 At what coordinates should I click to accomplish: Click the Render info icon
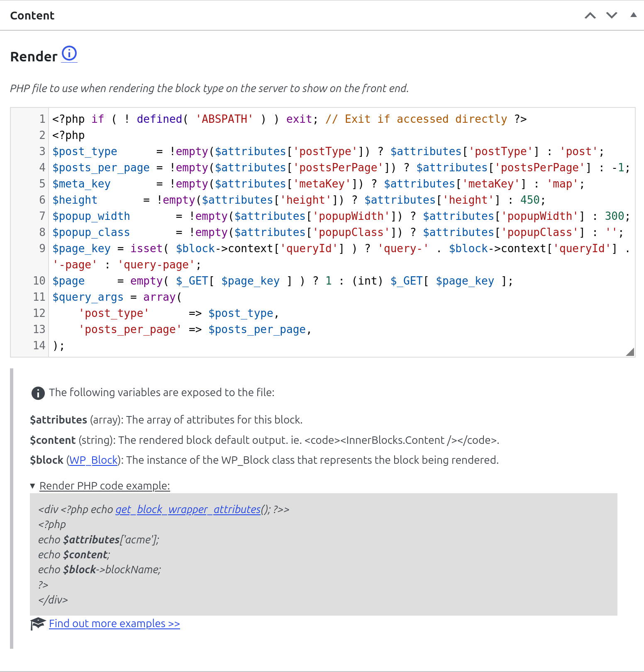(x=69, y=54)
